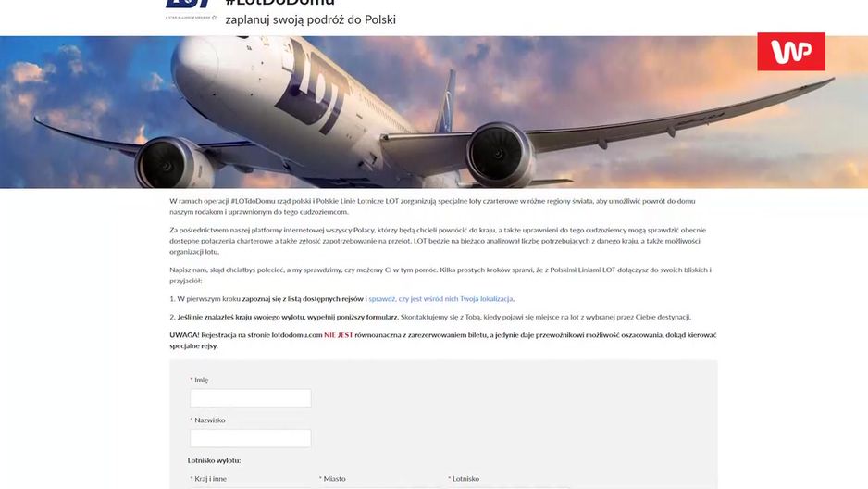Click the LOT airline logo in header

pyautogui.click(x=188, y=4)
